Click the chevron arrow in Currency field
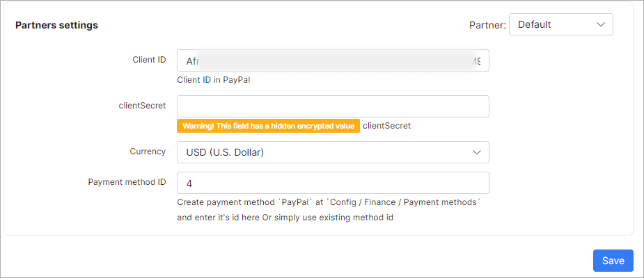The width and height of the screenshot is (644, 278). coord(477,152)
